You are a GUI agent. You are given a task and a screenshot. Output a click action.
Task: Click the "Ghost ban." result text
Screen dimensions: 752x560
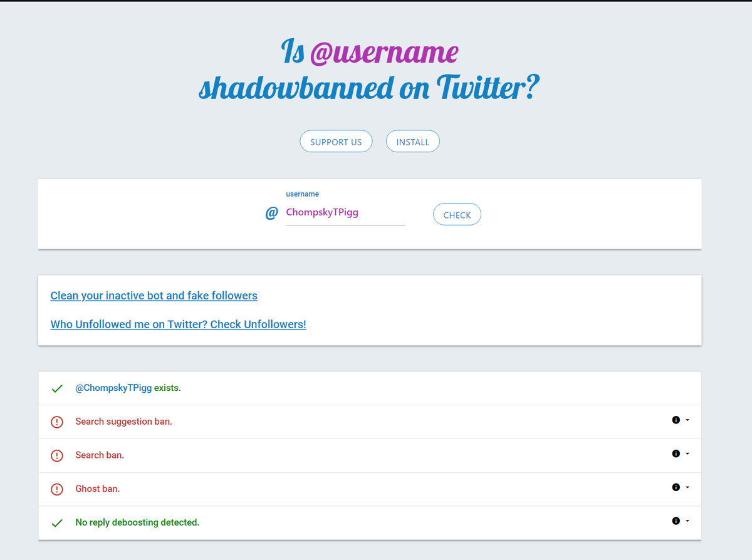[97, 489]
